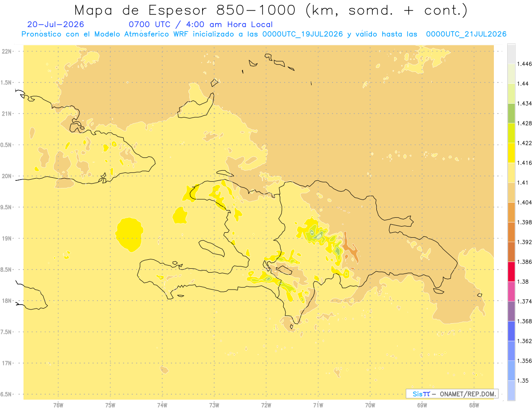This screenshot has height=411, width=532.
Task: Click the '8.5N' latitude tick label
Action: tap(7, 270)
